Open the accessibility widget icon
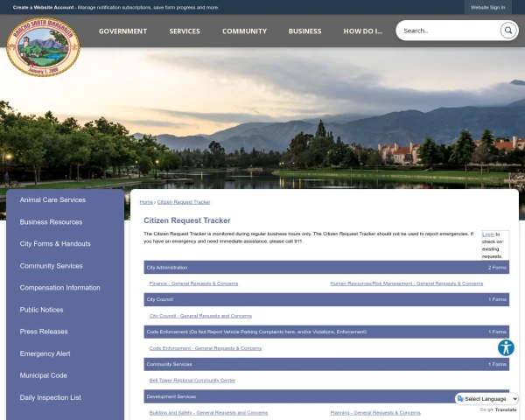This screenshot has width=525, height=420. point(506,347)
